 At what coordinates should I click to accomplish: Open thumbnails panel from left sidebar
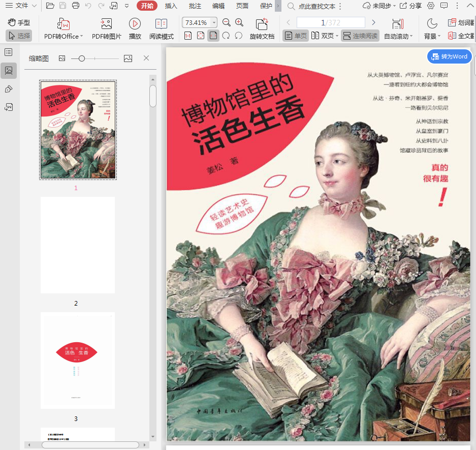9,71
